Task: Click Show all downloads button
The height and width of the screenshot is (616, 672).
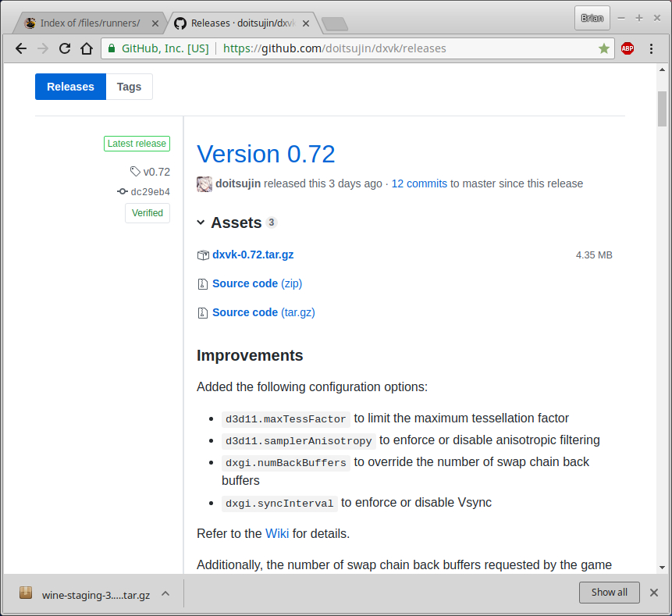Action: 609,593
